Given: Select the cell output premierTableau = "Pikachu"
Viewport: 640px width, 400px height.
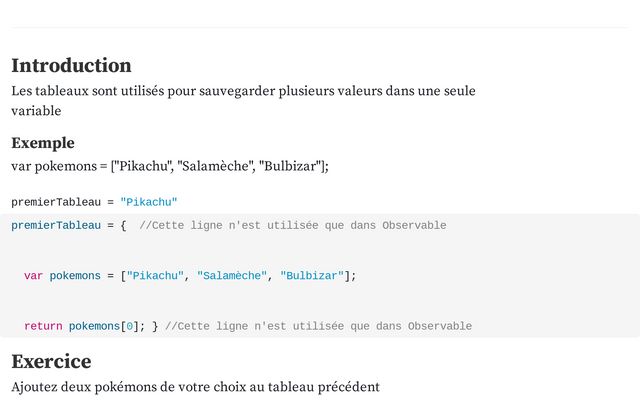Looking at the screenshot, I should (x=94, y=202).
